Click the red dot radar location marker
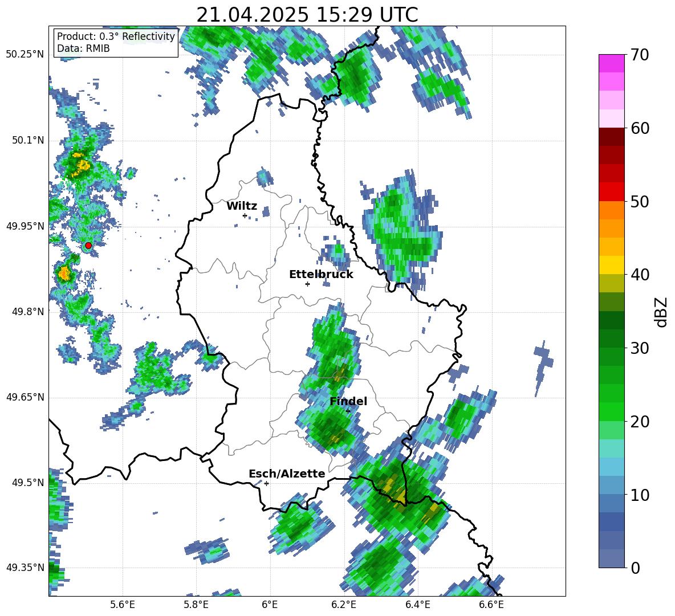This screenshot has height=616, width=675. pyautogui.click(x=88, y=245)
